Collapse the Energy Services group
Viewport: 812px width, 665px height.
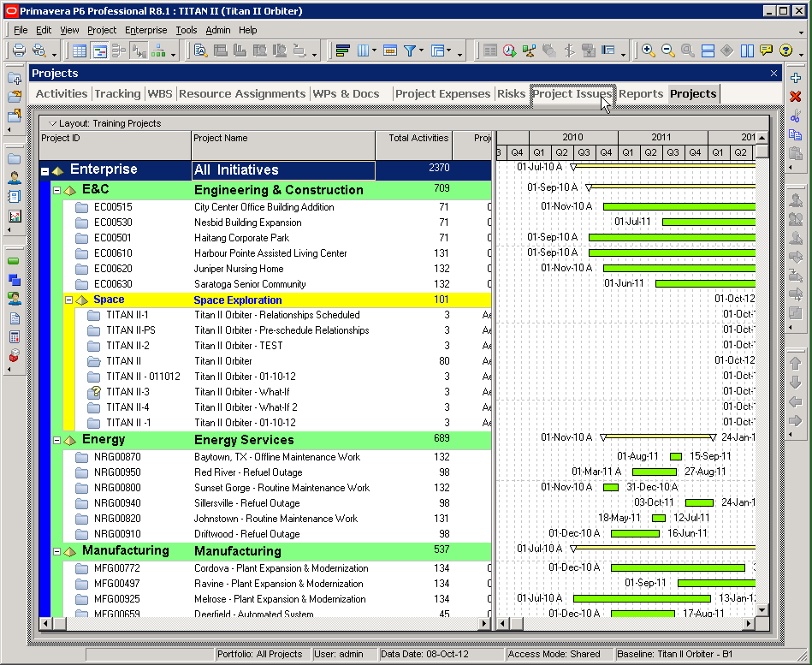(57, 441)
